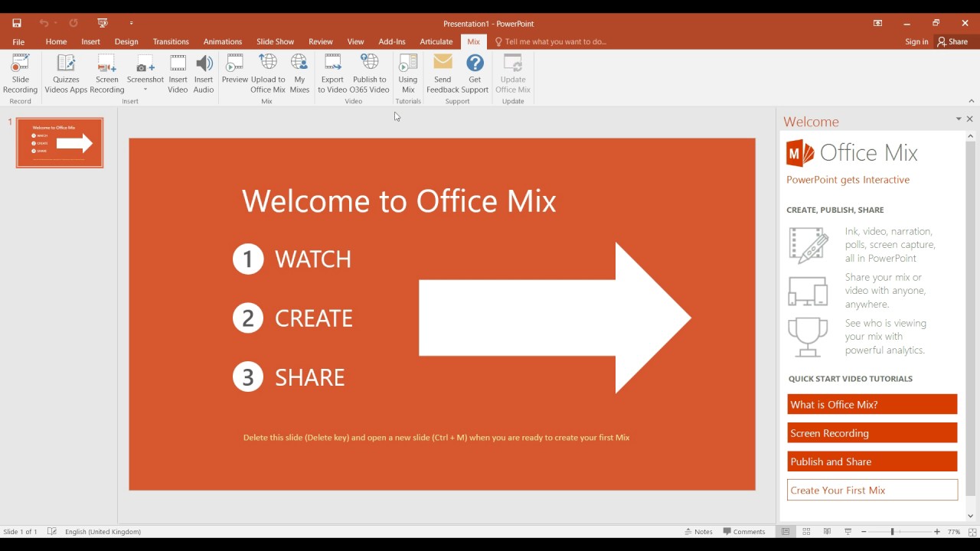Collapse the ribbon with chevron

click(x=972, y=101)
